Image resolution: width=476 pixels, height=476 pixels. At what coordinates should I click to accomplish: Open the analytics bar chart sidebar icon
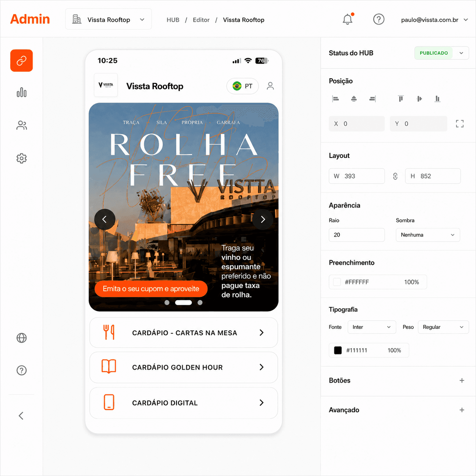point(22,93)
